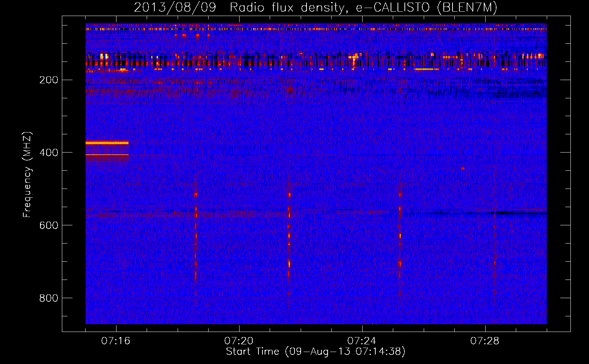This screenshot has width=589, height=364.
Task: Click the 200 frequency tick label
Action: coord(49,80)
